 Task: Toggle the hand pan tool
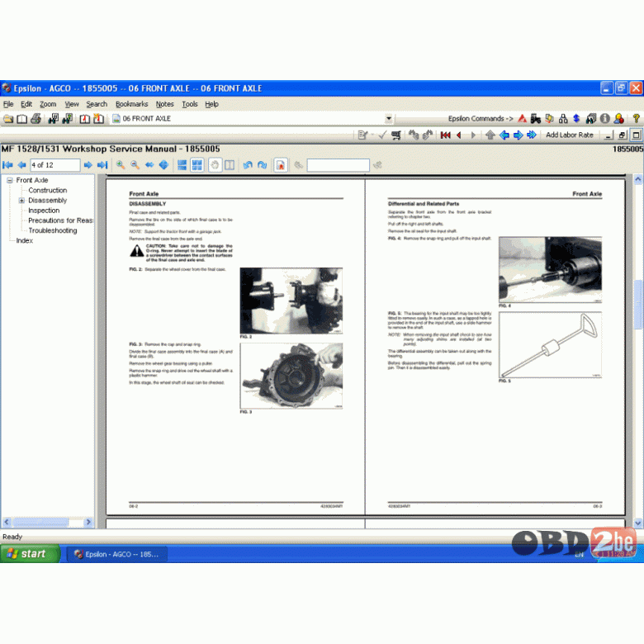point(215,165)
